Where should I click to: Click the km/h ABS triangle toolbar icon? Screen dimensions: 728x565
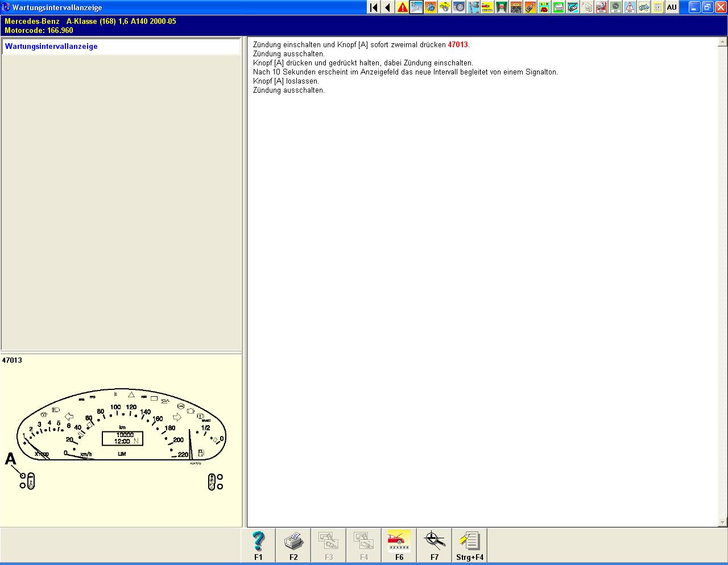(x=630, y=7)
